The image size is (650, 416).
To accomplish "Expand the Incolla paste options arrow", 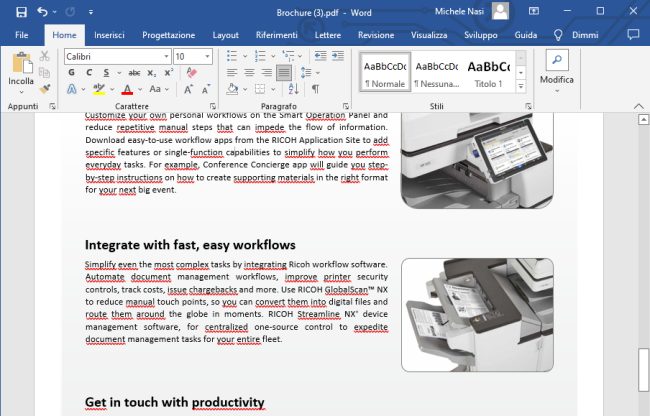I will [x=21, y=92].
